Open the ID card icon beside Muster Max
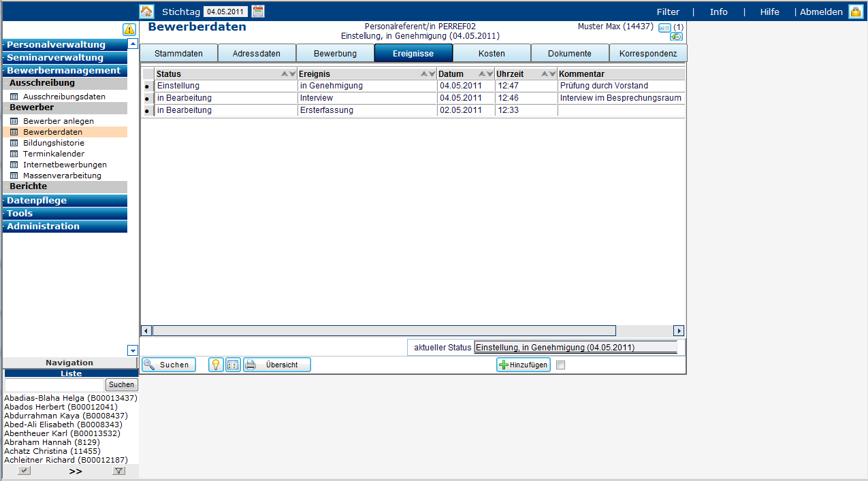Viewport: 868px width, 481px height. tap(664, 27)
